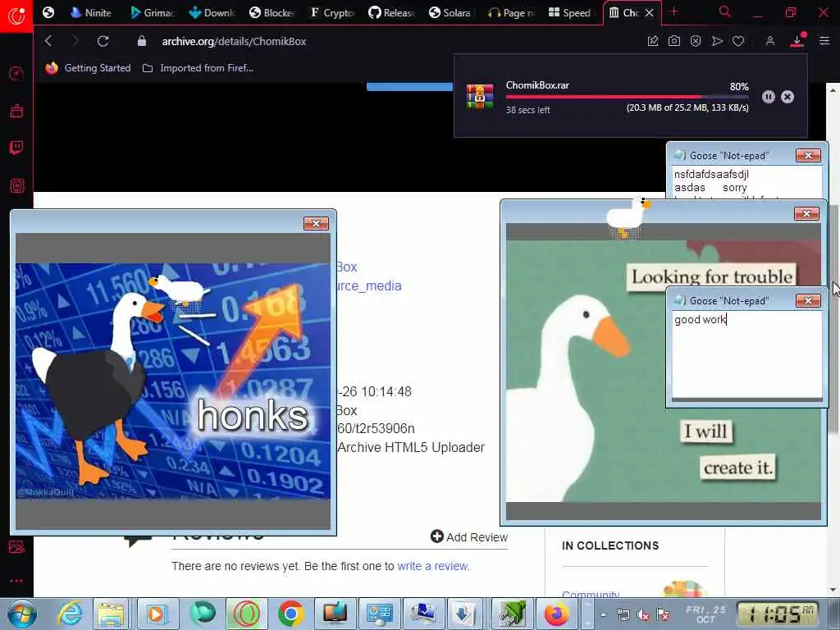Open the Getting Started bookmark
Image resolution: width=840 pixels, height=630 pixels.
point(89,68)
